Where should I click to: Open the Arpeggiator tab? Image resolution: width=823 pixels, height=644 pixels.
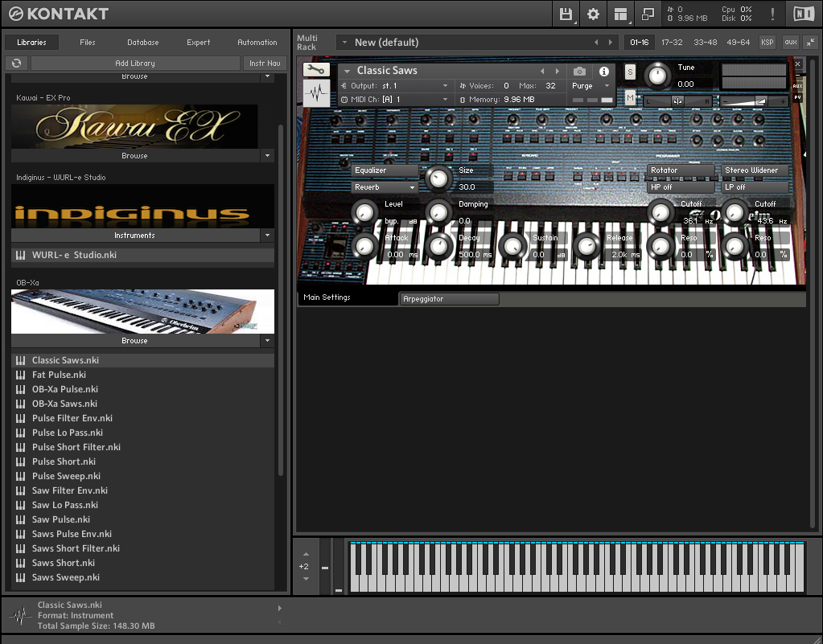click(x=449, y=299)
